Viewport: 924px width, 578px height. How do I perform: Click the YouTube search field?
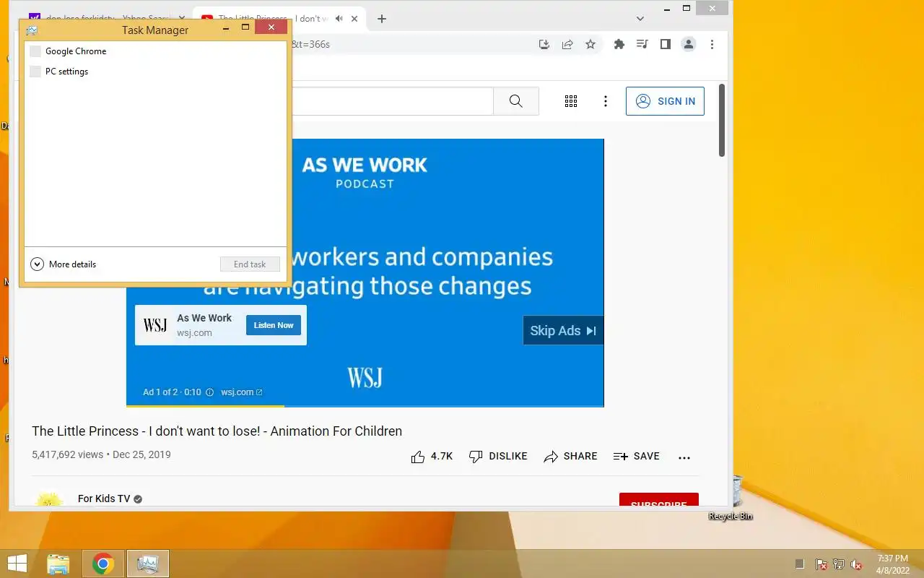392,101
